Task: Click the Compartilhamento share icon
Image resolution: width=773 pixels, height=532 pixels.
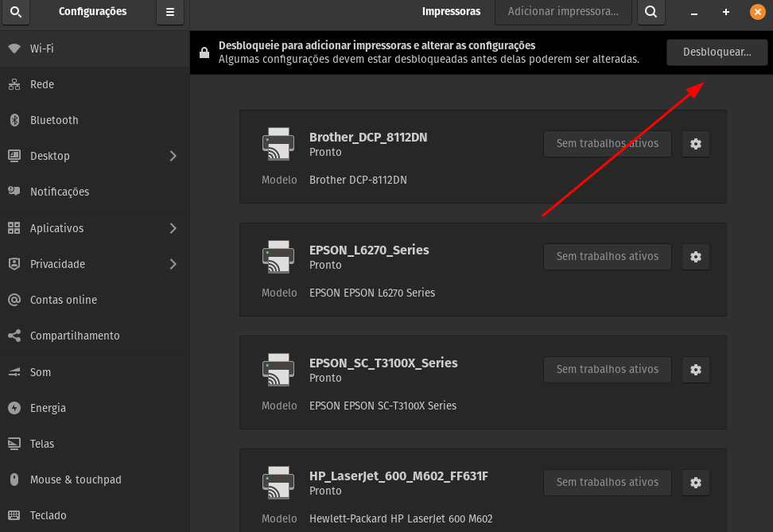Action: pos(14,336)
